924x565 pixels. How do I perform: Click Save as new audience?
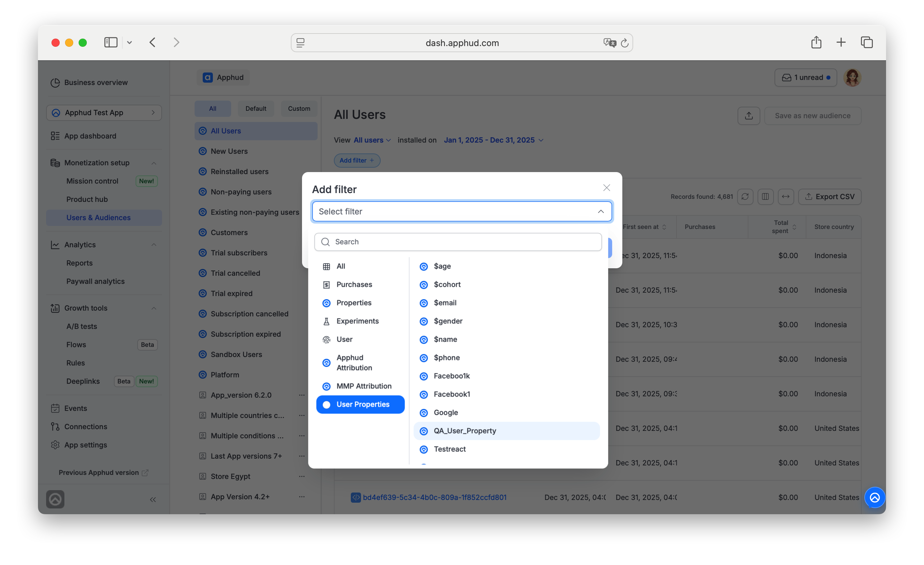click(812, 116)
